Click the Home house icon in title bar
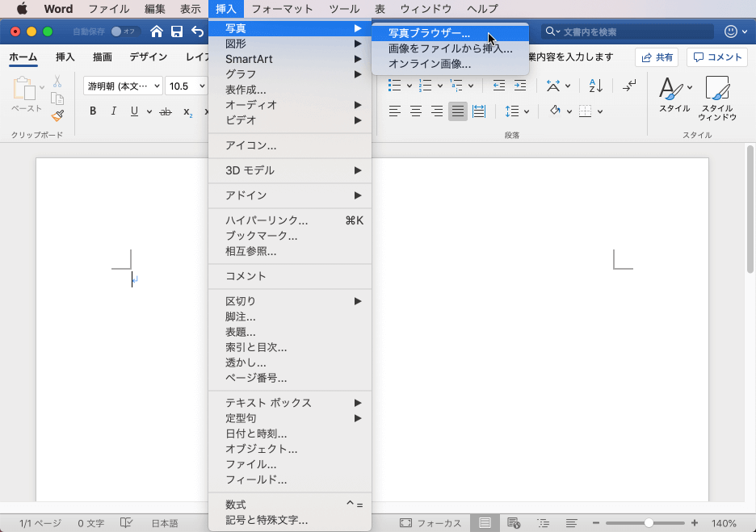The image size is (756, 532). pyautogui.click(x=156, y=31)
